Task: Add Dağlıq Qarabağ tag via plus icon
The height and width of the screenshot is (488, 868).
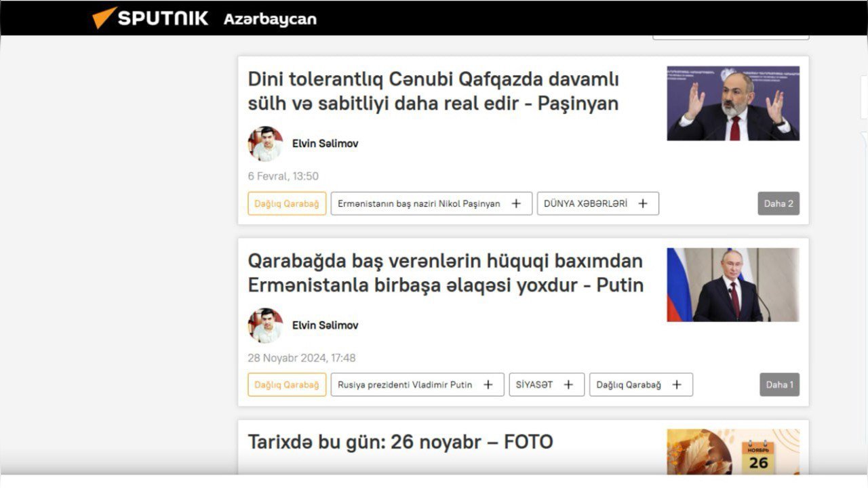Action: (677, 385)
